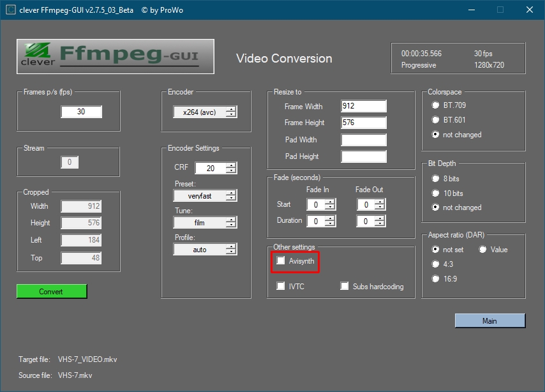Image resolution: width=545 pixels, height=392 pixels.
Task: Close the FFmpeg-GUI window
Action: (529, 10)
